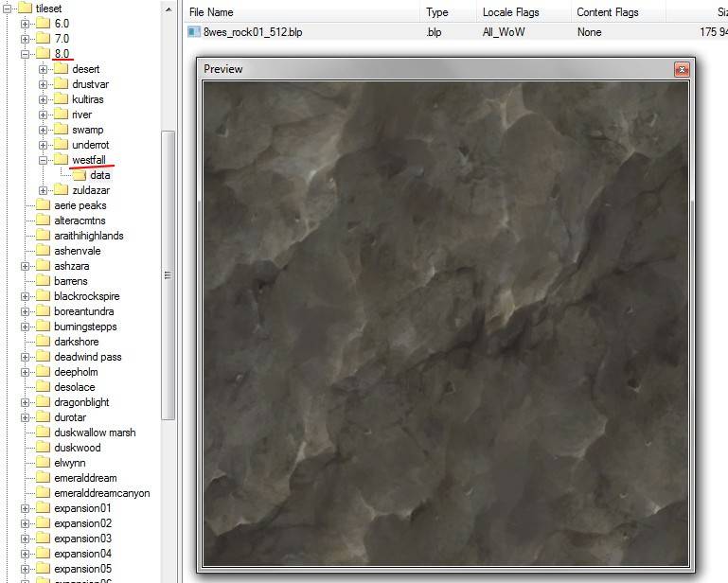Select the burningstepps tree item
728x583 pixels.
pyautogui.click(x=85, y=327)
